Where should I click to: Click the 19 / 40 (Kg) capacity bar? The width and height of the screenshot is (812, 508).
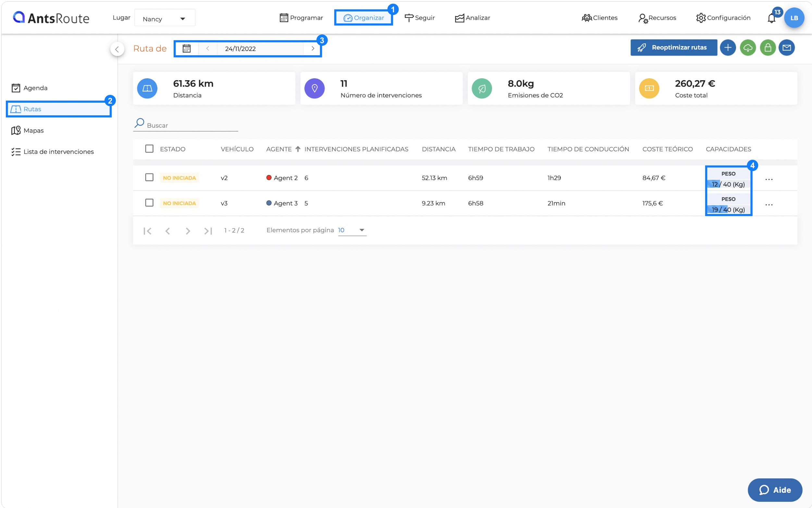click(728, 210)
